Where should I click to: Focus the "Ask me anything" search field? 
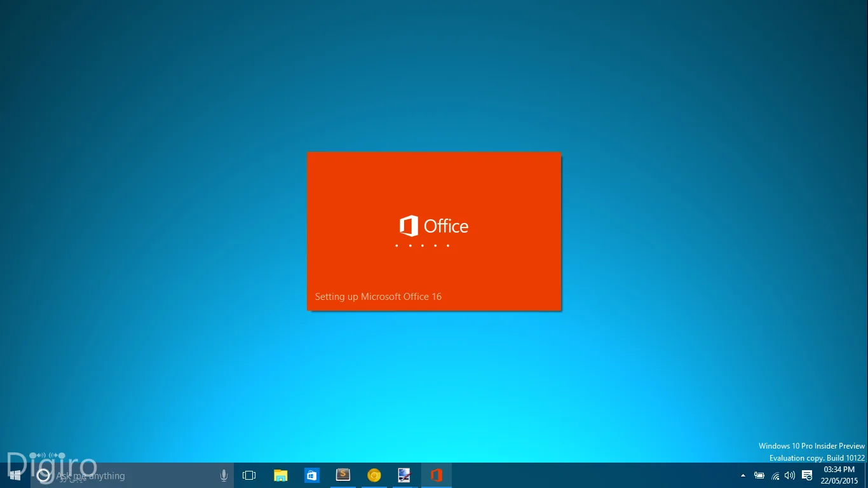pyautogui.click(x=132, y=475)
